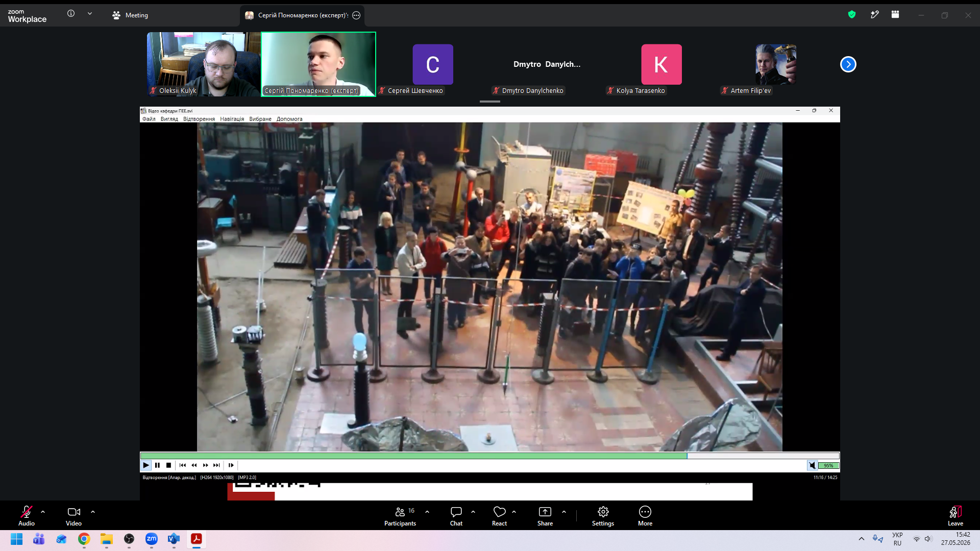The width and height of the screenshot is (980, 551).
Task: Click Dmytro Danylchenko name tile
Action: tap(547, 64)
